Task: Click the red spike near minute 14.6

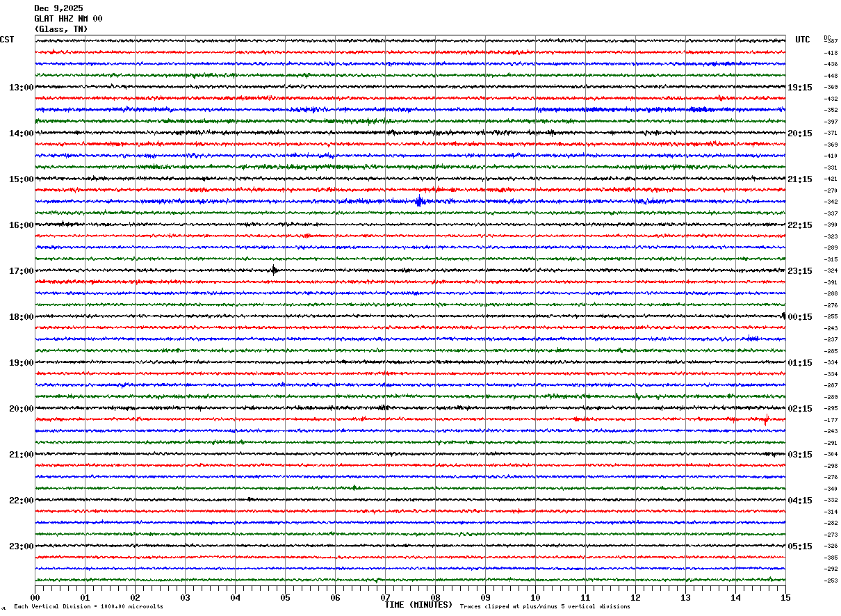Action: [x=766, y=419]
